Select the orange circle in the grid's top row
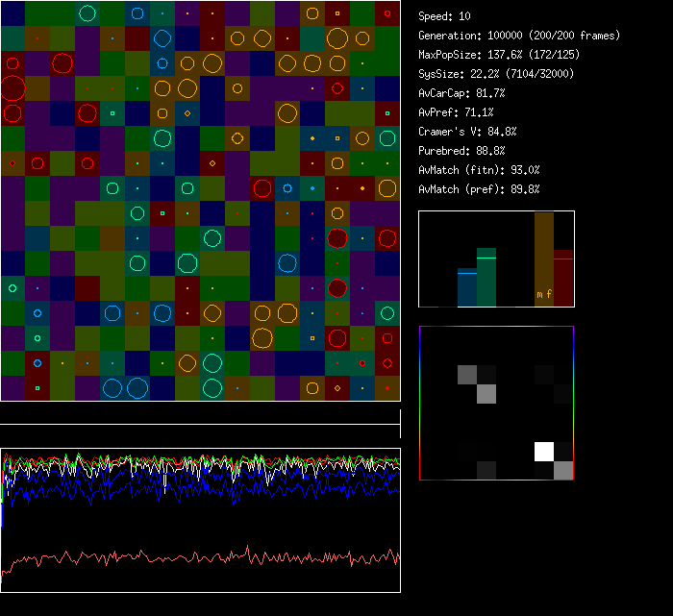 [312, 13]
